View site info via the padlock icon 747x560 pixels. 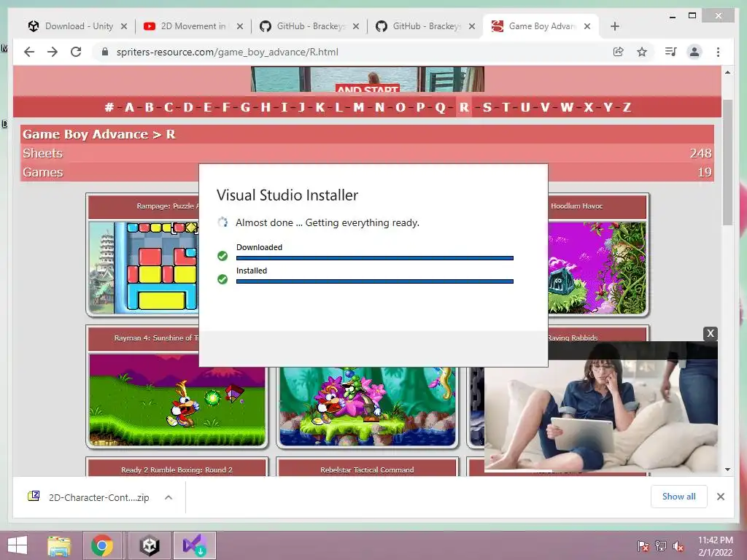(x=105, y=52)
